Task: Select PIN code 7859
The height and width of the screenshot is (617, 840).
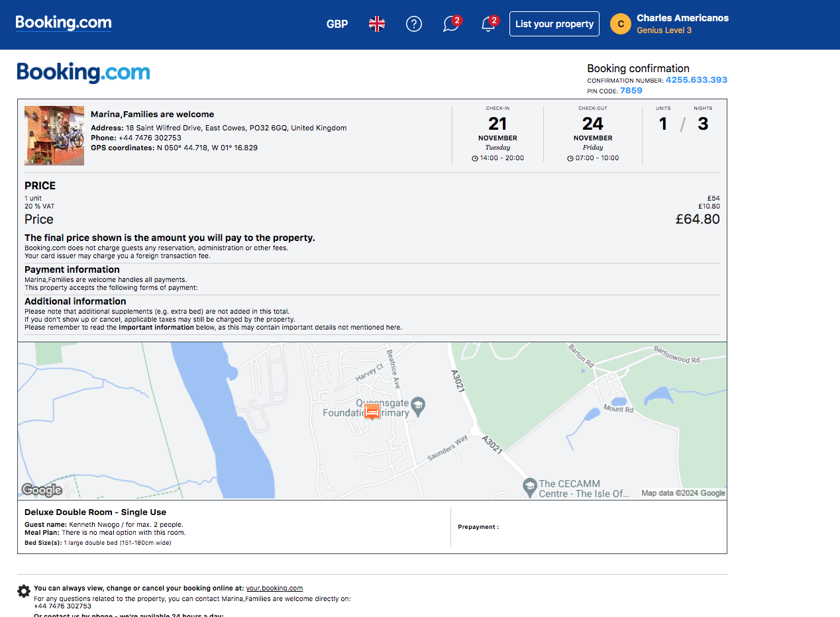Action: coord(631,91)
